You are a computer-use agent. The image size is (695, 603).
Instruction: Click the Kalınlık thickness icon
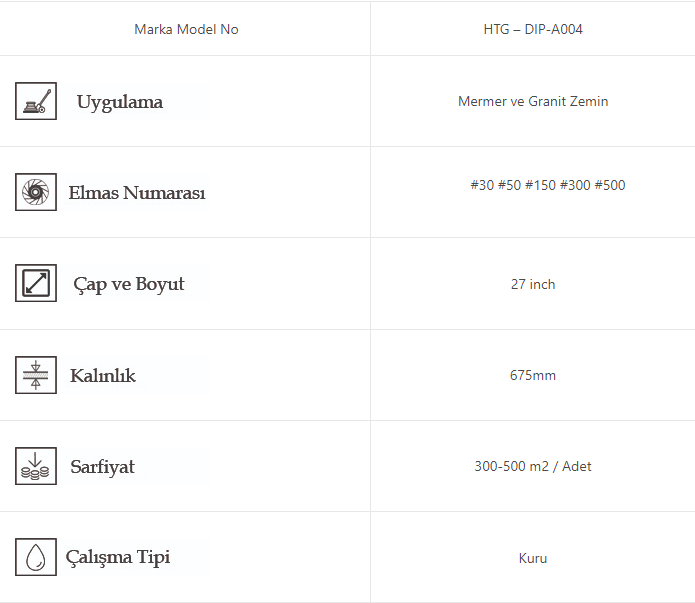(x=35, y=375)
